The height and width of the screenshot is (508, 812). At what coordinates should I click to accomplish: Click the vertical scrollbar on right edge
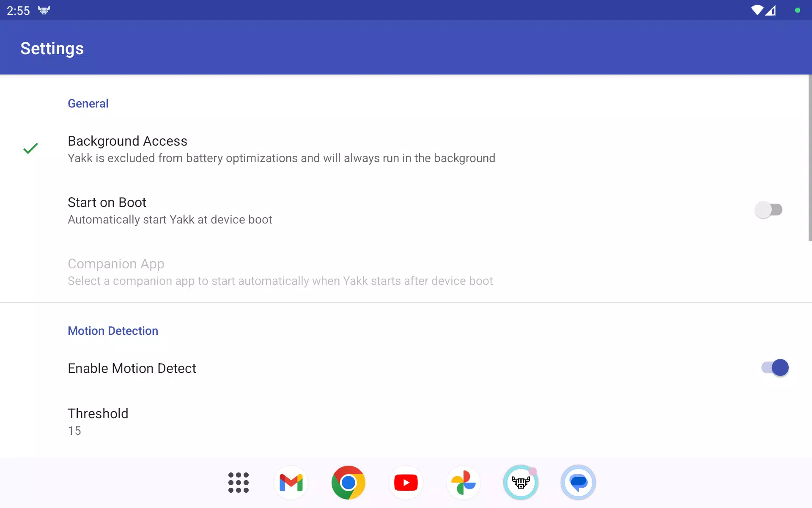pos(810,158)
